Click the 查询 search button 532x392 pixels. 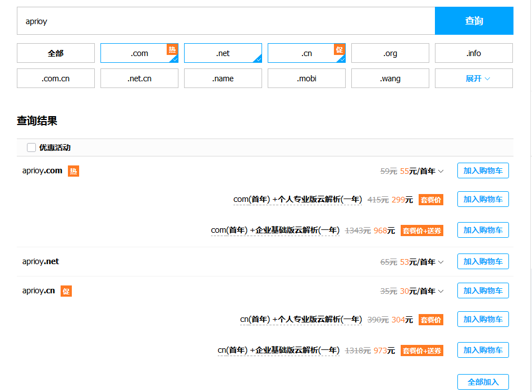click(474, 21)
